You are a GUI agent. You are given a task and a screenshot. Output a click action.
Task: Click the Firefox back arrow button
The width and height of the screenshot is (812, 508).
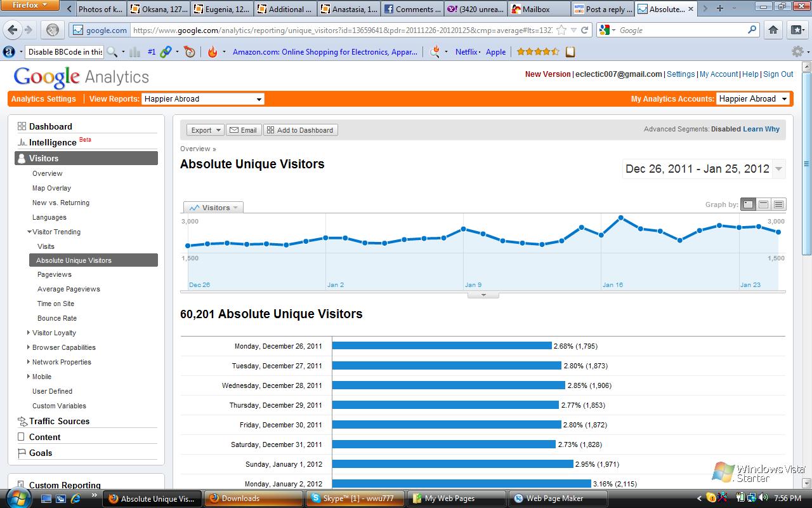tap(13, 30)
